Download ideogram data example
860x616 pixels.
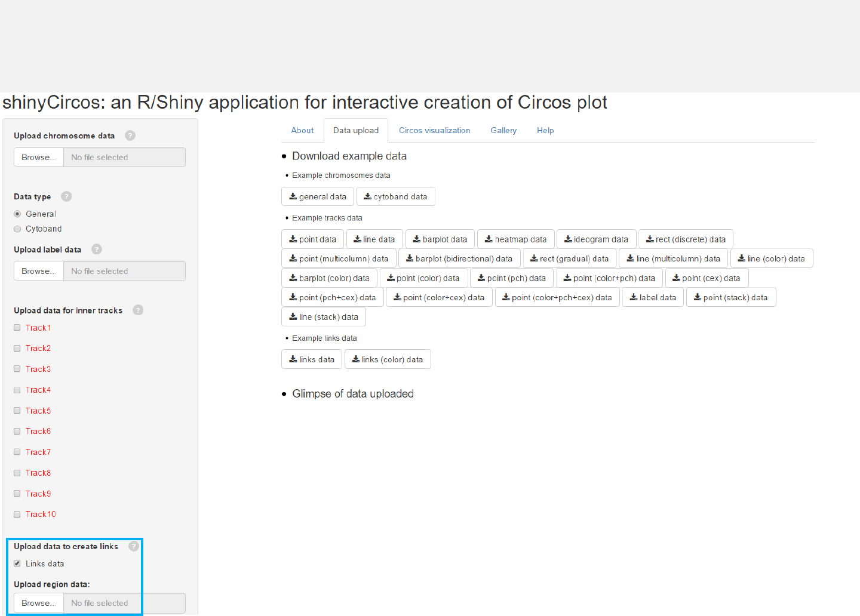(596, 239)
